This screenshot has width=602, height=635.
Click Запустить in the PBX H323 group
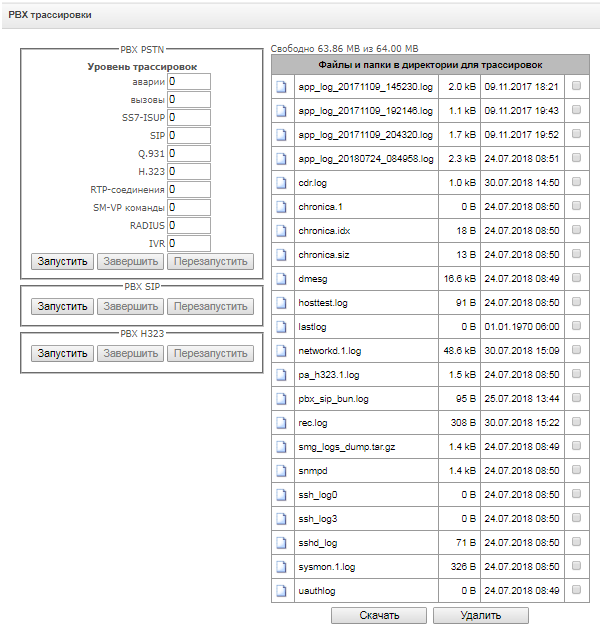[62, 354]
